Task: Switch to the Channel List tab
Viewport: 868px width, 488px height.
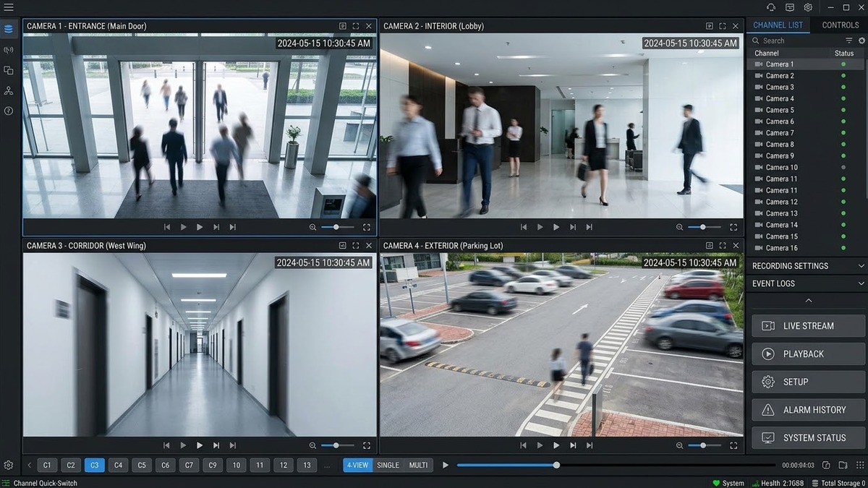Action: click(778, 25)
